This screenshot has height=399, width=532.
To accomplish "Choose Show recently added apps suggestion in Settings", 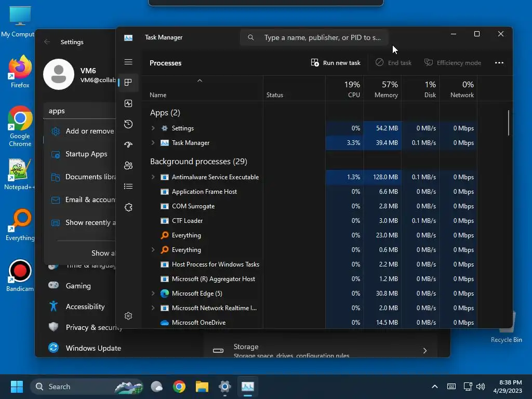I will coord(81,222).
